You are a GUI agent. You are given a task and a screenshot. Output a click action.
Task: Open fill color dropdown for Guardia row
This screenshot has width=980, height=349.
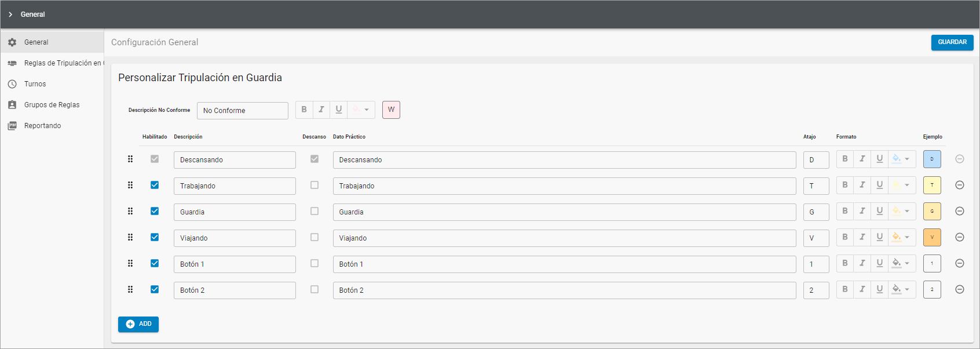click(x=902, y=211)
